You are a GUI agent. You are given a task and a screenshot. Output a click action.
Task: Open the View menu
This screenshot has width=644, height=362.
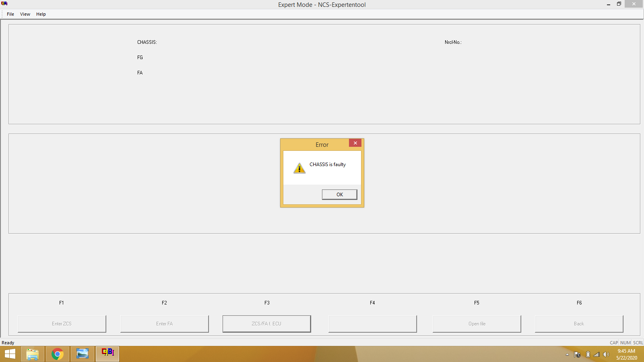coord(25,14)
